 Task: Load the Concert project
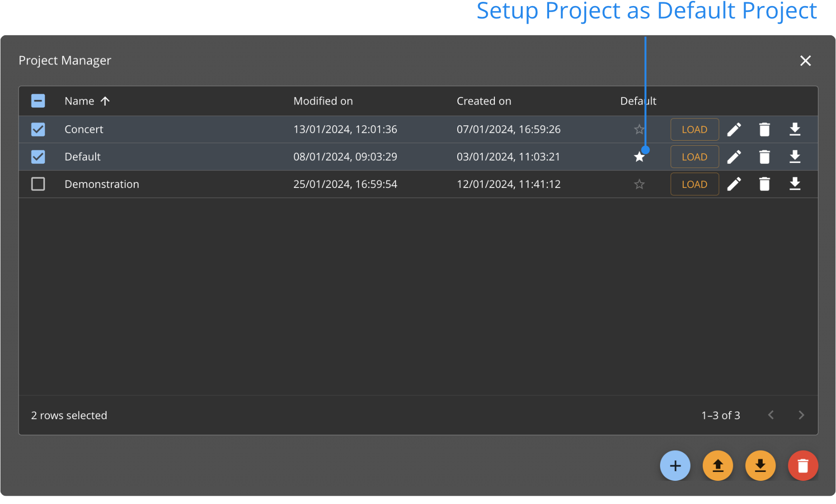coord(694,129)
